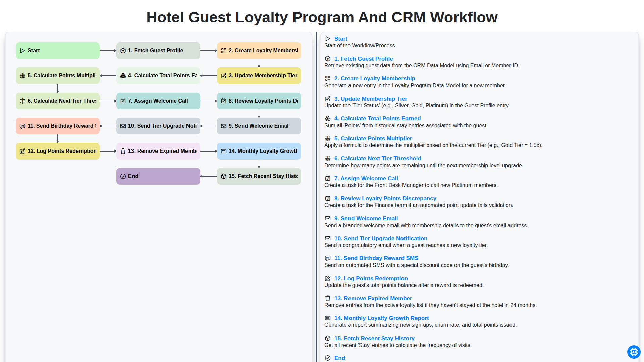The width and height of the screenshot is (644, 362).
Task: Open the 5. Calculate Points Multiplier link
Action: point(373,138)
